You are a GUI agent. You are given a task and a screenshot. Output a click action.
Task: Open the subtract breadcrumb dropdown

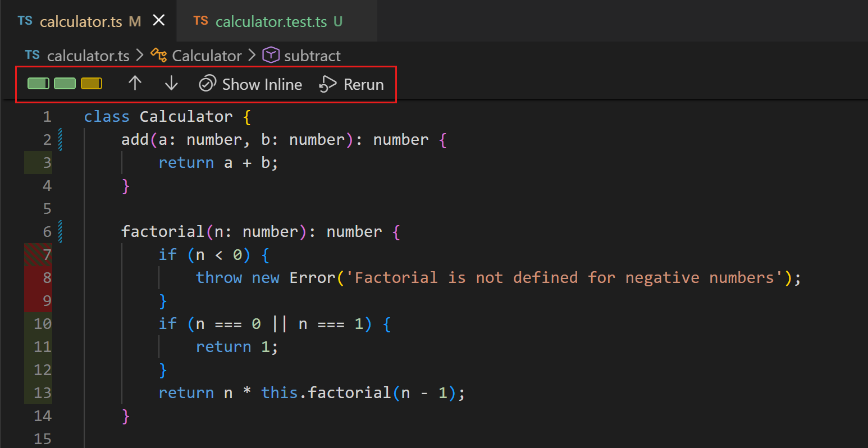(312, 56)
